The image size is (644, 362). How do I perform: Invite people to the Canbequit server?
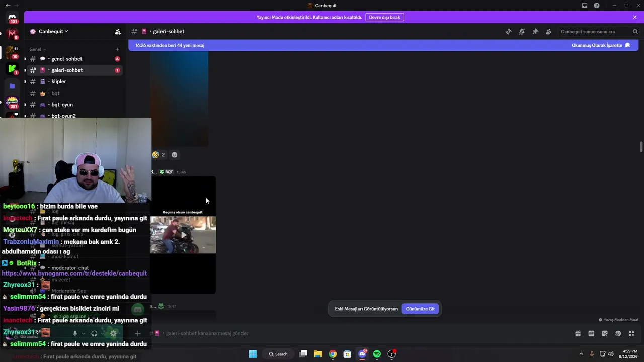coord(118,31)
